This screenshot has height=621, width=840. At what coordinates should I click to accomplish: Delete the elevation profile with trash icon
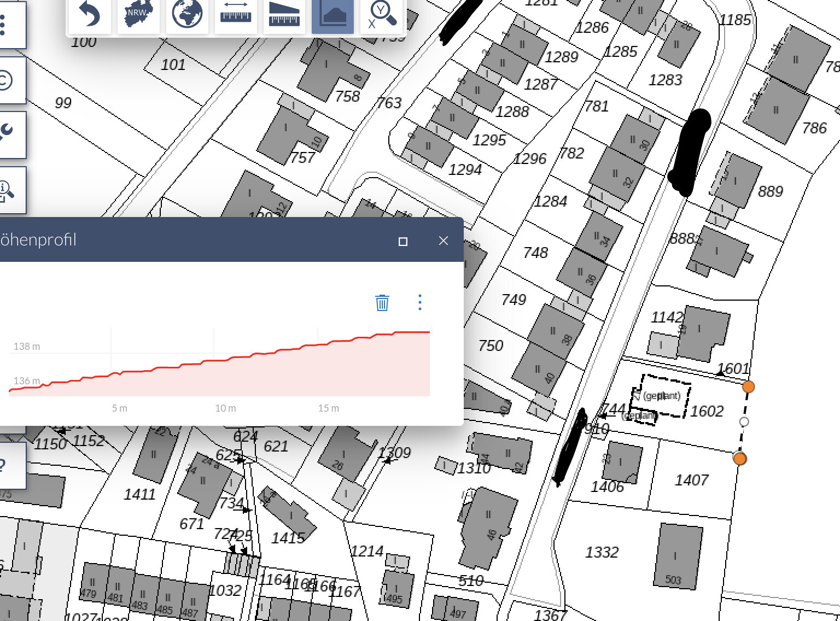382,302
